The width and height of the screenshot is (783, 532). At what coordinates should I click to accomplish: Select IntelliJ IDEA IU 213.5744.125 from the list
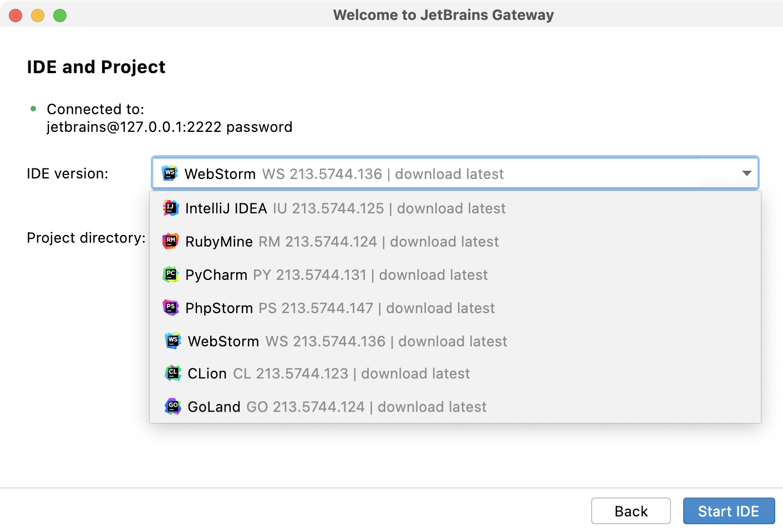click(x=333, y=208)
